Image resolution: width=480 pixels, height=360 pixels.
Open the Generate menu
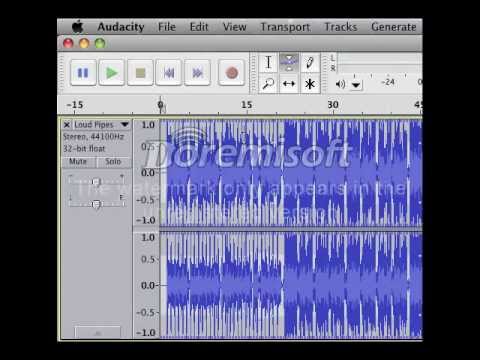click(394, 27)
